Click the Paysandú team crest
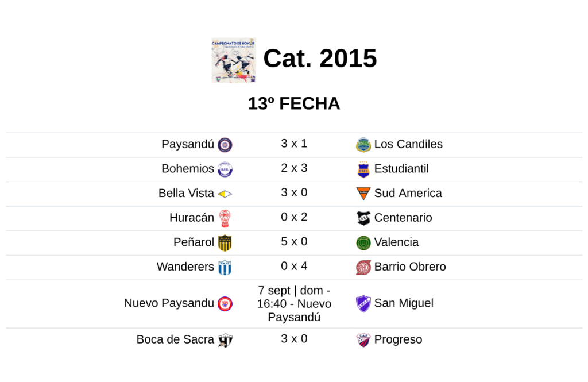The width and height of the screenshot is (588, 382). tap(225, 145)
